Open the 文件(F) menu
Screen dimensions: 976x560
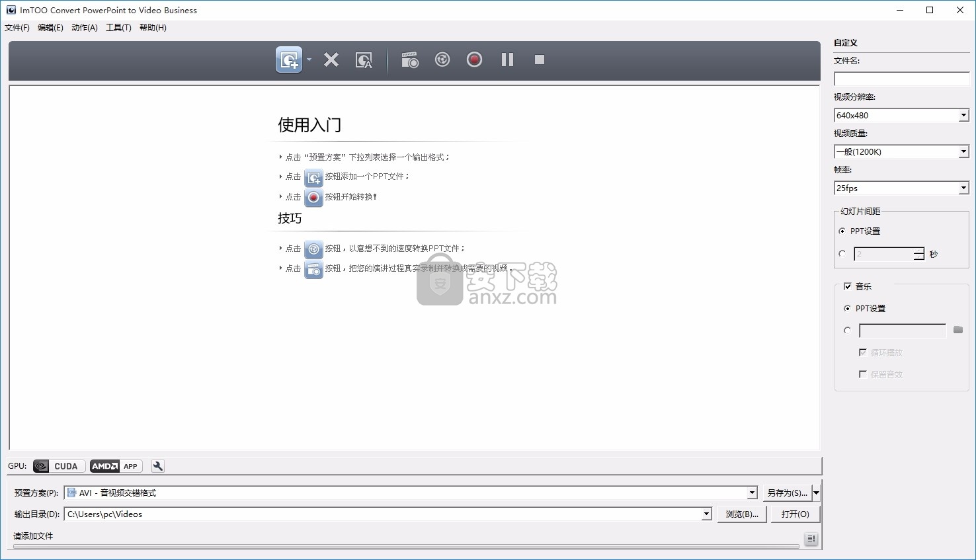(x=17, y=28)
